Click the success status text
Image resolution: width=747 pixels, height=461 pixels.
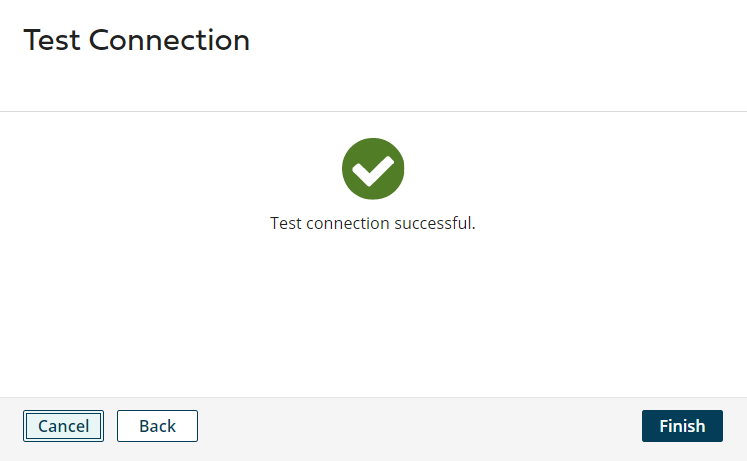pos(373,223)
